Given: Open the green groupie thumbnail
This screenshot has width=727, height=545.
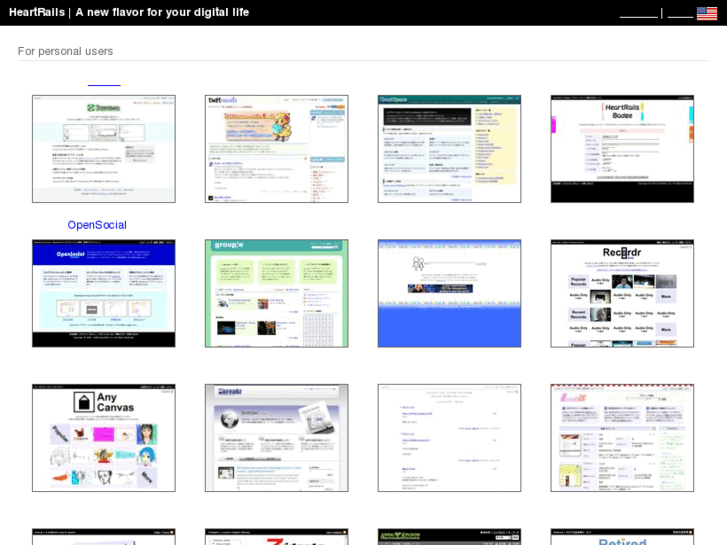Looking at the screenshot, I should coord(276,293).
